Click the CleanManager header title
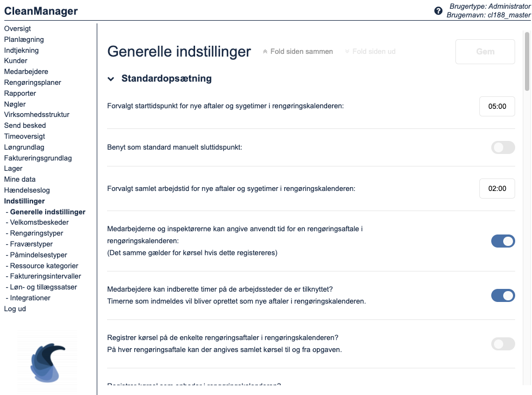532x395 pixels. tap(41, 11)
